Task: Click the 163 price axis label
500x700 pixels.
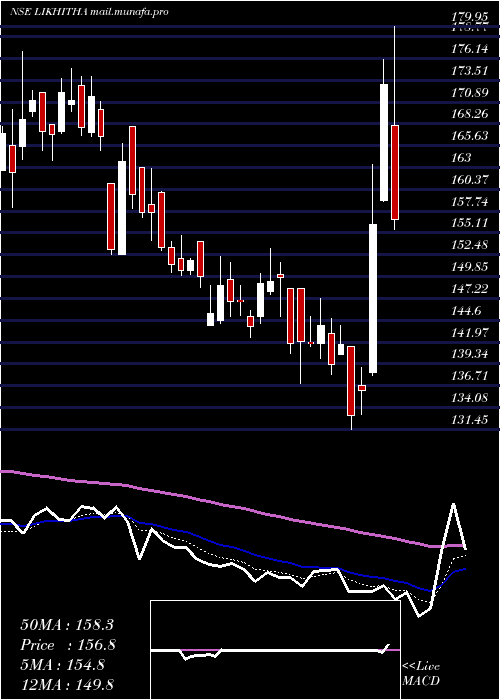Action: click(x=461, y=158)
